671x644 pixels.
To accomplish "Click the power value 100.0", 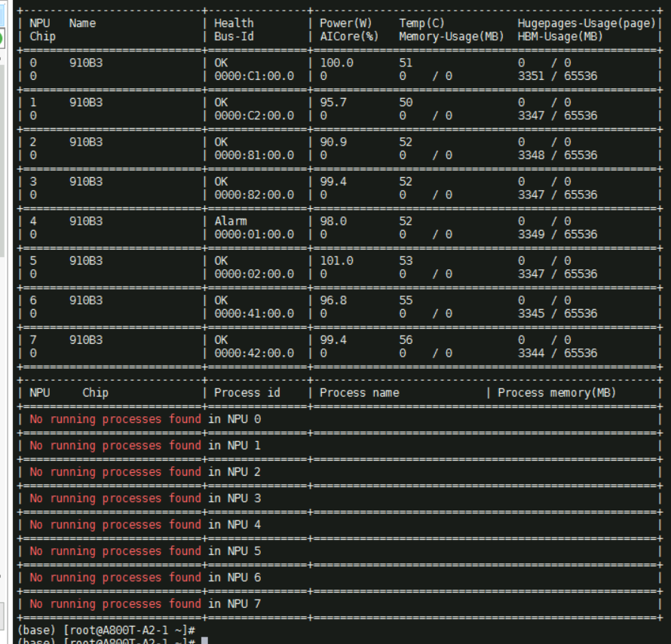I will 337,63.
